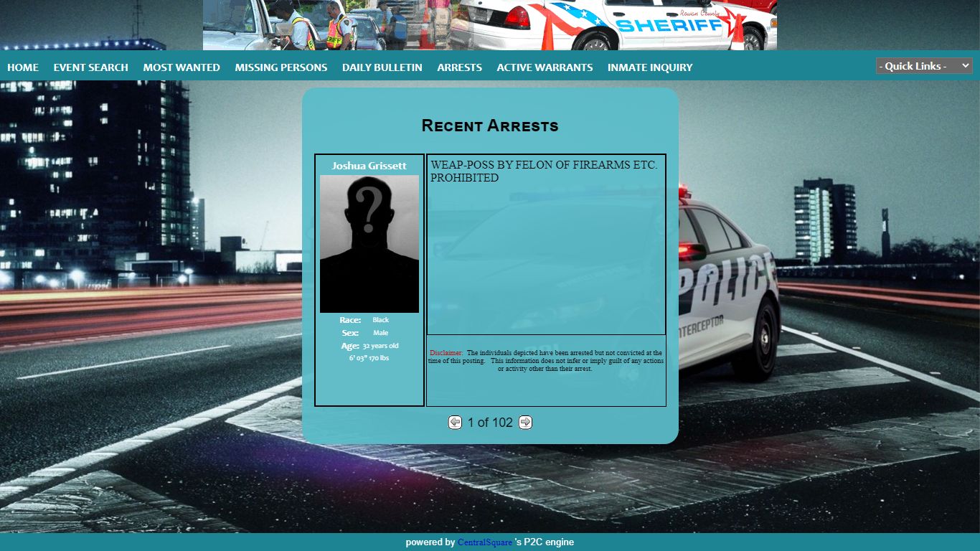Image resolution: width=980 pixels, height=551 pixels.
Task: Select MISSING PERSONS in the navigation bar
Action: click(281, 67)
